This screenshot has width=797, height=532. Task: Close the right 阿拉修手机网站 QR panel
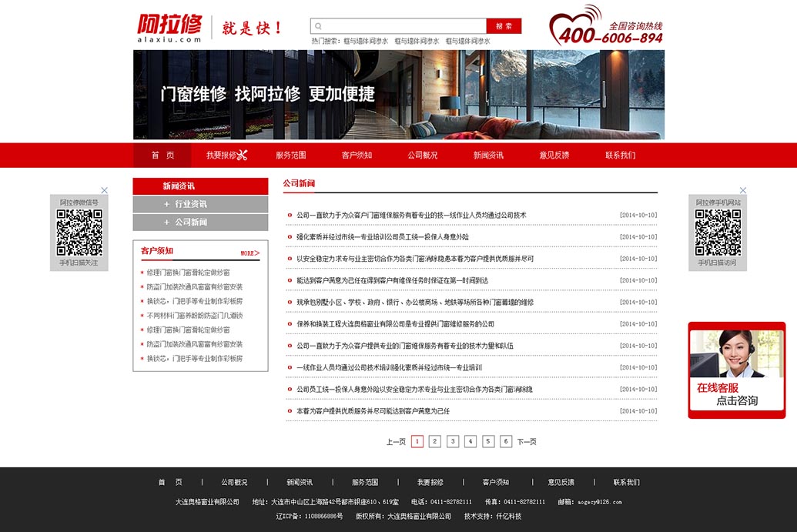(743, 190)
